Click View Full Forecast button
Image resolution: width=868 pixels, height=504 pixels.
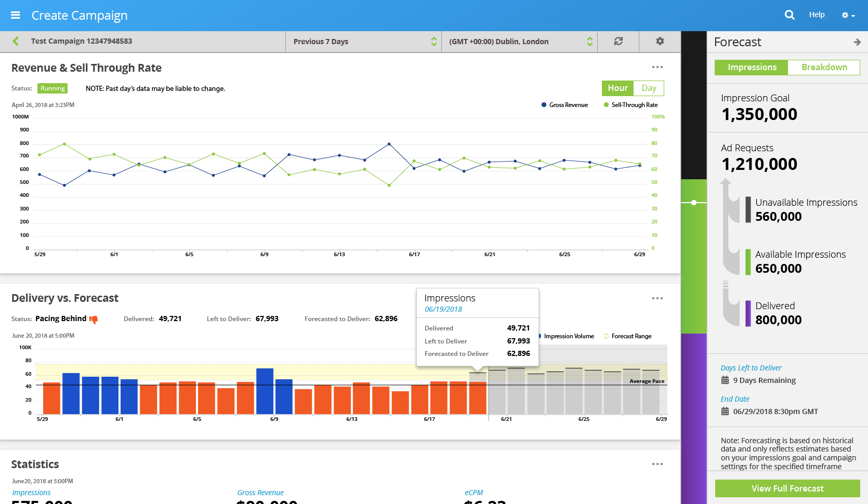click(787, 488)
